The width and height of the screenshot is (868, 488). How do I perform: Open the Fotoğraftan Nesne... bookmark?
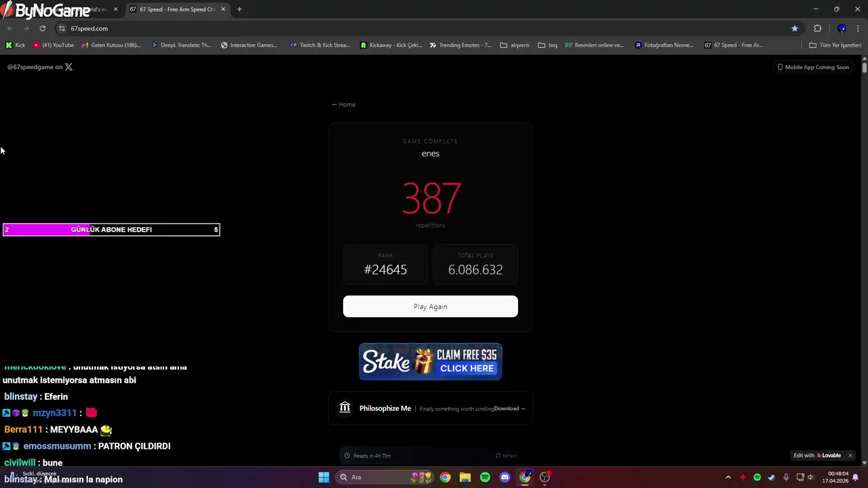(x=665, y=45)
